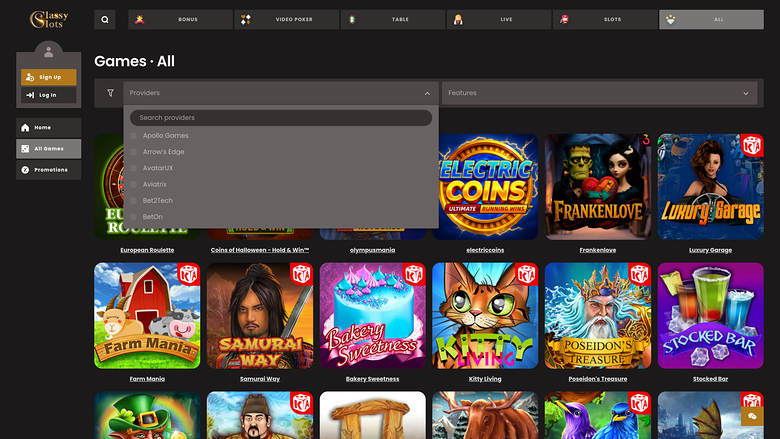This screenshot has height=439, width=780.
Task: Click the All Games dice icon
Action: click(x=25, y=149)
